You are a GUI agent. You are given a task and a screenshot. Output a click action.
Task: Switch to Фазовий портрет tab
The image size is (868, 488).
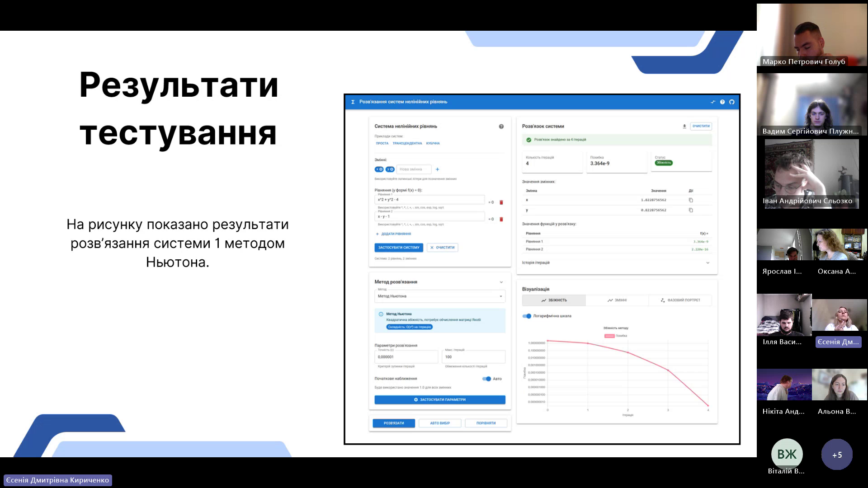pyautogui.click(x=680, y=300)
